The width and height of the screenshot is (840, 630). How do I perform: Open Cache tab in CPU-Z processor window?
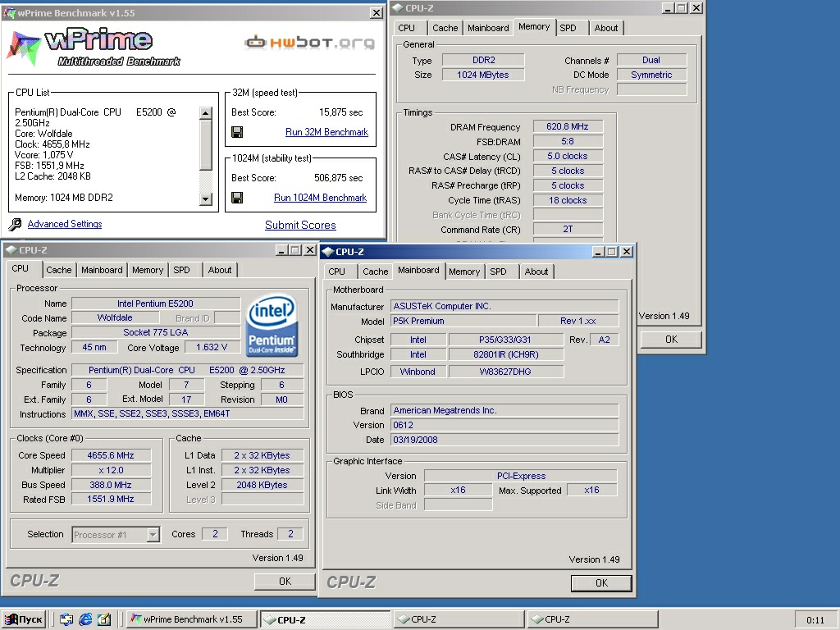[x=59, y=270]
